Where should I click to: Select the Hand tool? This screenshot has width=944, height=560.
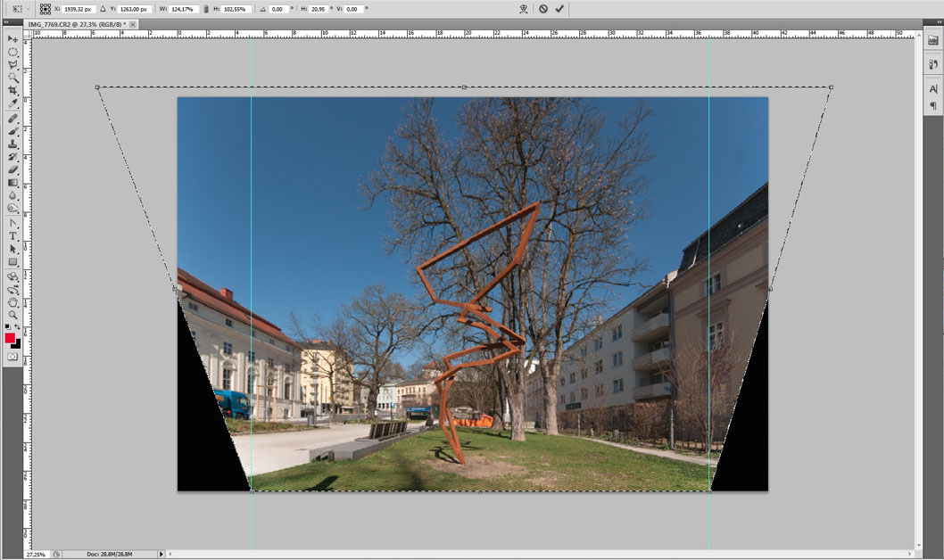coord(12,302)
